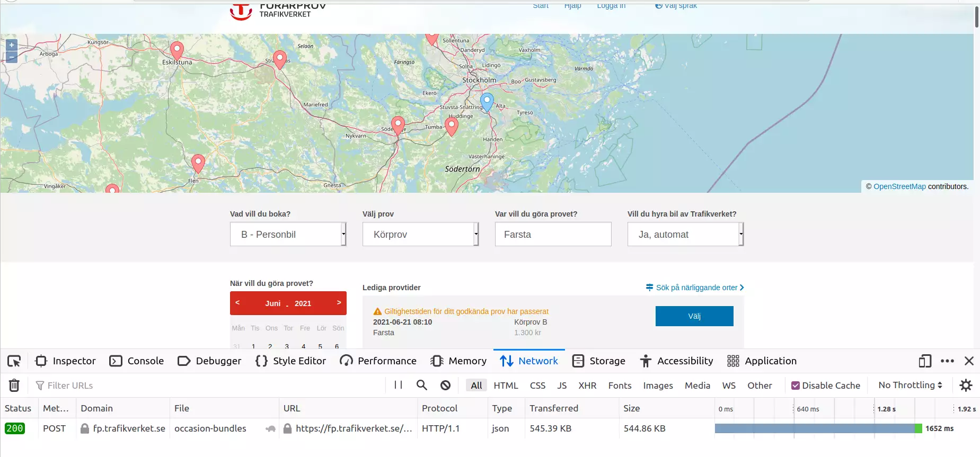Open DevTools more options menu
The image size is (980, 457).
pos(947,361)
